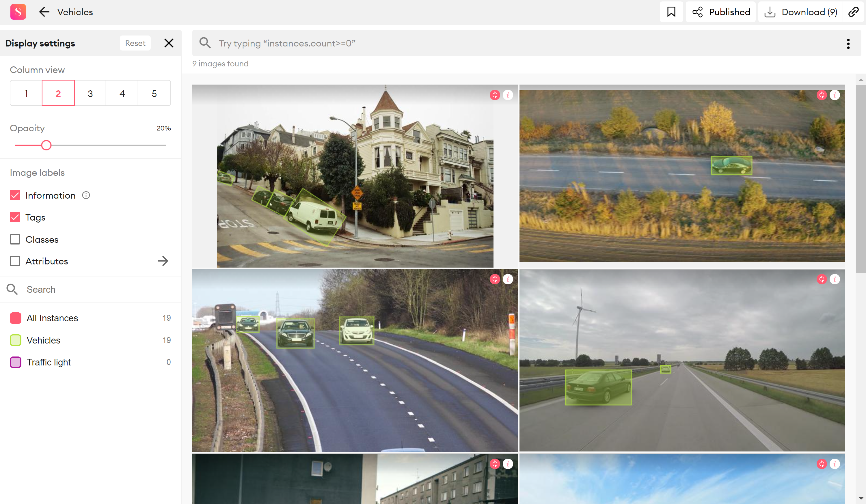This screenshot has width=866, height=504.
Task: Open the wind turbine highway image
Action: (x=682, y=361)
